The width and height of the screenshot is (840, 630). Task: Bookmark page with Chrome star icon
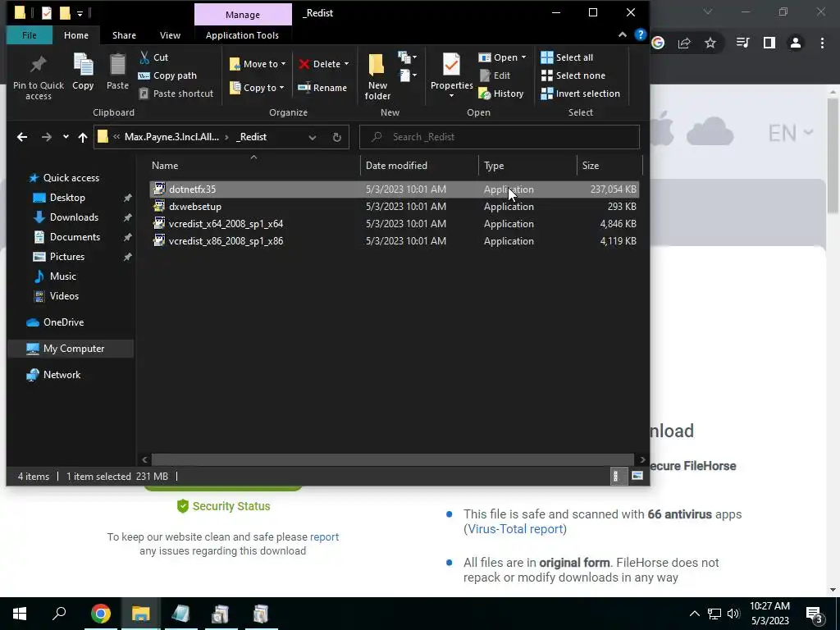pyautogui.click(x=710, y=43)
